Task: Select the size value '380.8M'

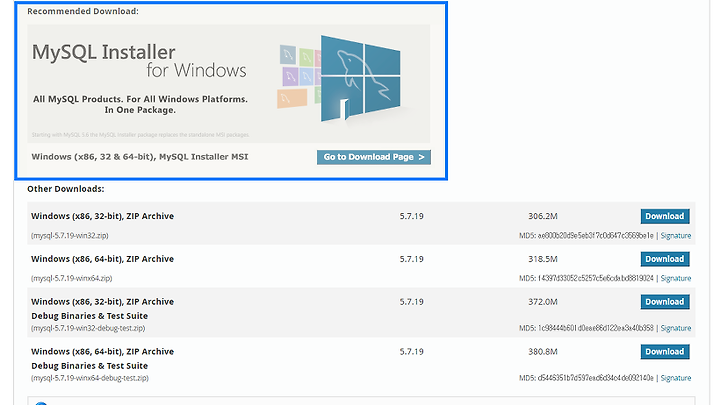Action: [543, 352]
